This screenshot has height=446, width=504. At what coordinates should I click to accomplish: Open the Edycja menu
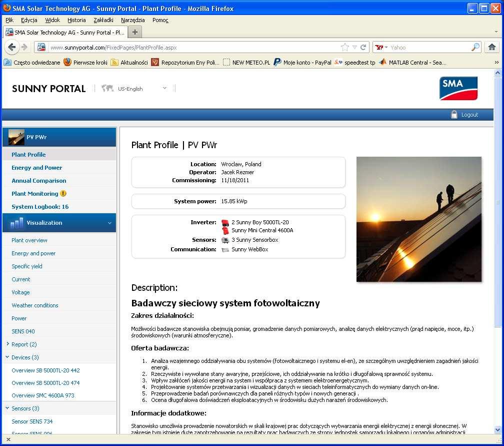(29, 20)
